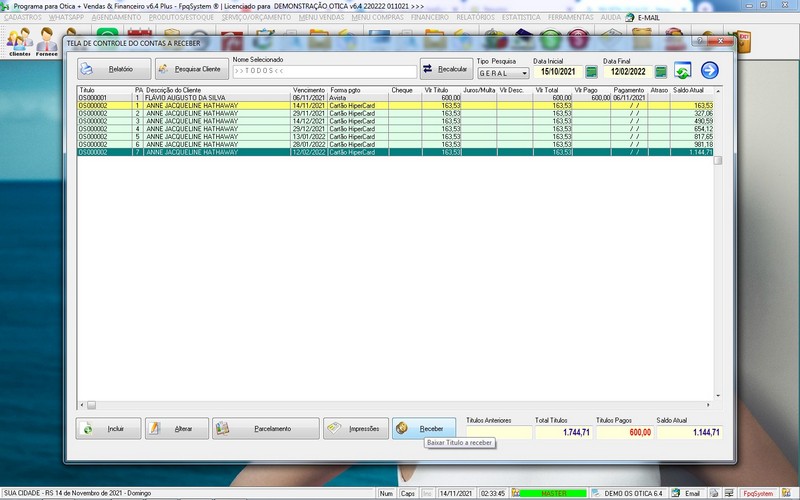Open the FINANCEIRO menu
The width and height of the screenshot is (800, 500).
point(430,17)
